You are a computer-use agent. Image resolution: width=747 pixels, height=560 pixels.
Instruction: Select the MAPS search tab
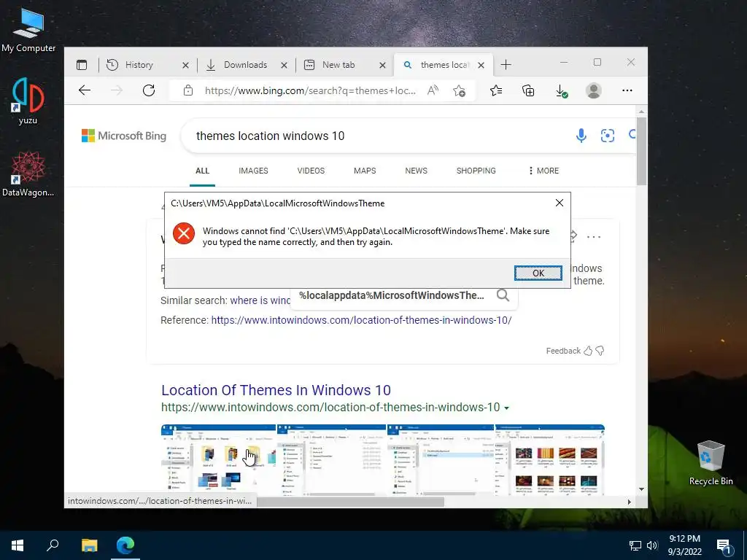point(365,171)
